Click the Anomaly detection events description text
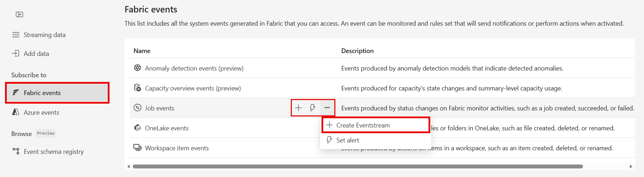Screen dimensions: 644x177 click(452, 68)
